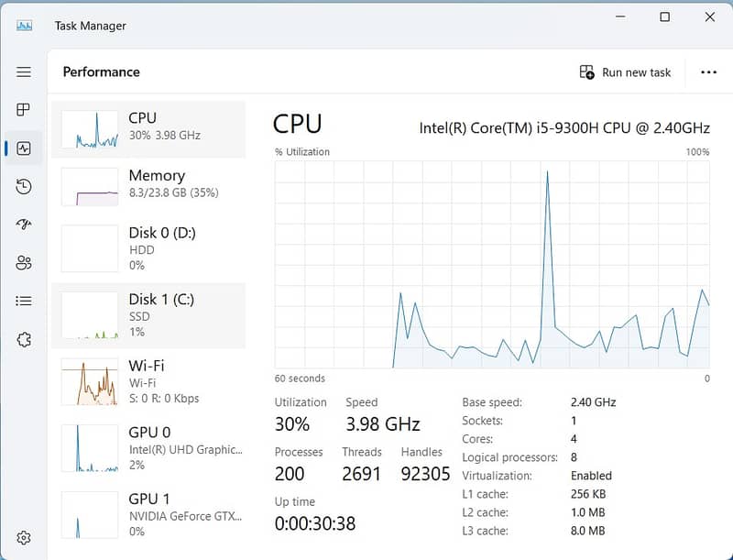
Task: Switch to the Users page
Action: pos(24,263)
